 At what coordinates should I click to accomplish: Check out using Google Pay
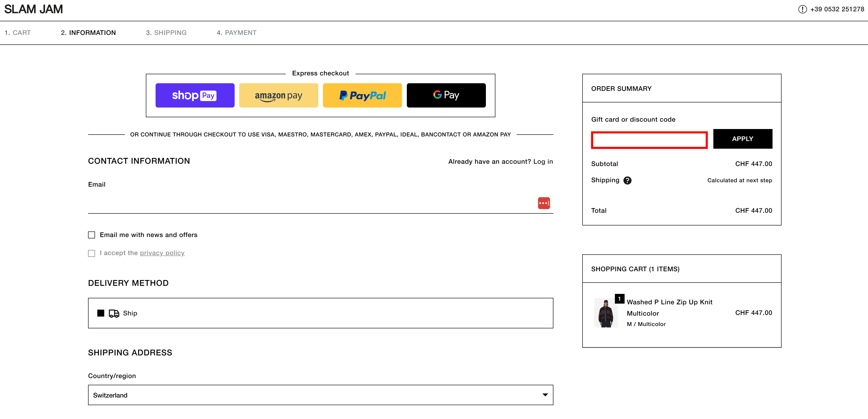tap(446, 96)
